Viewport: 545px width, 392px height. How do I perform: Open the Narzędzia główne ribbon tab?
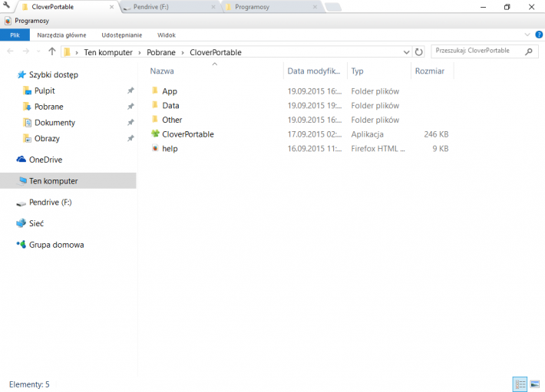61,35
